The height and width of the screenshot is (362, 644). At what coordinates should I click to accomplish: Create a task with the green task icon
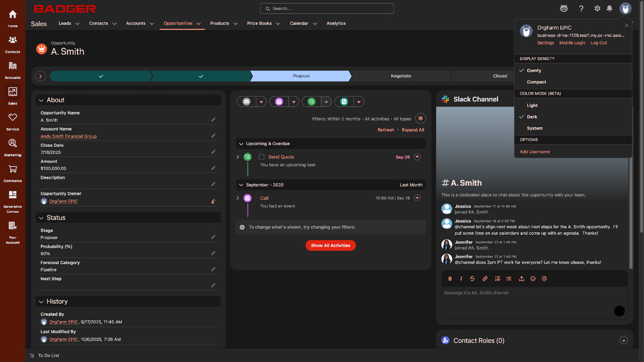click(311, 101)
